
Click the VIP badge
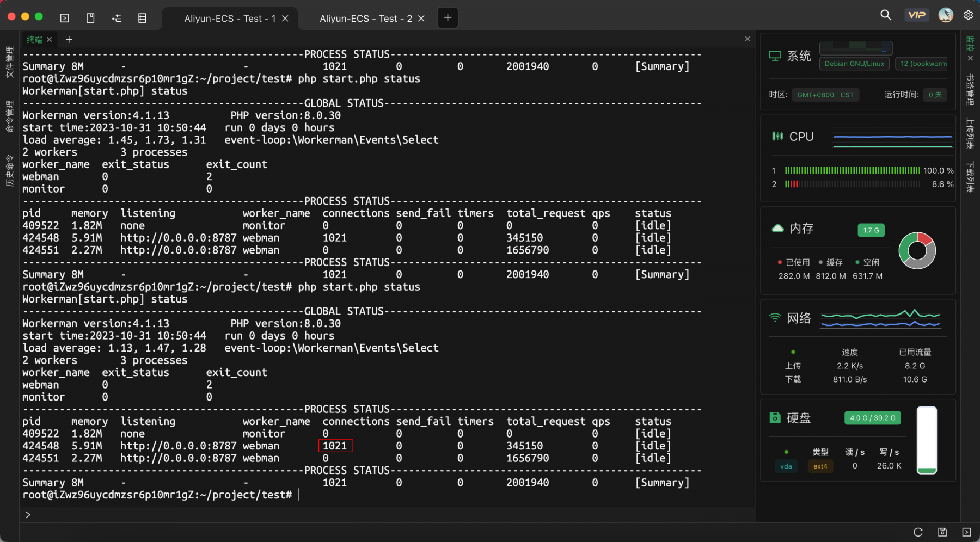[917, 15]
